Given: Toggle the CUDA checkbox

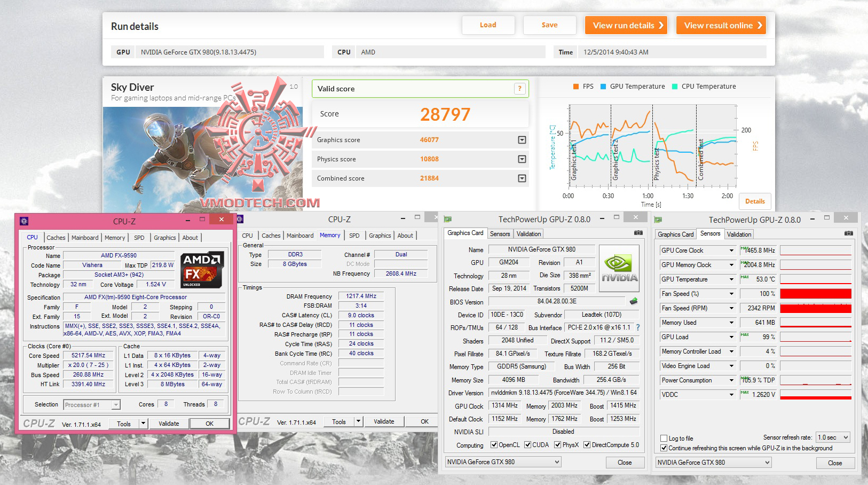Looking at the screenshot, I should pyautogui.click(x=527, y=445).
